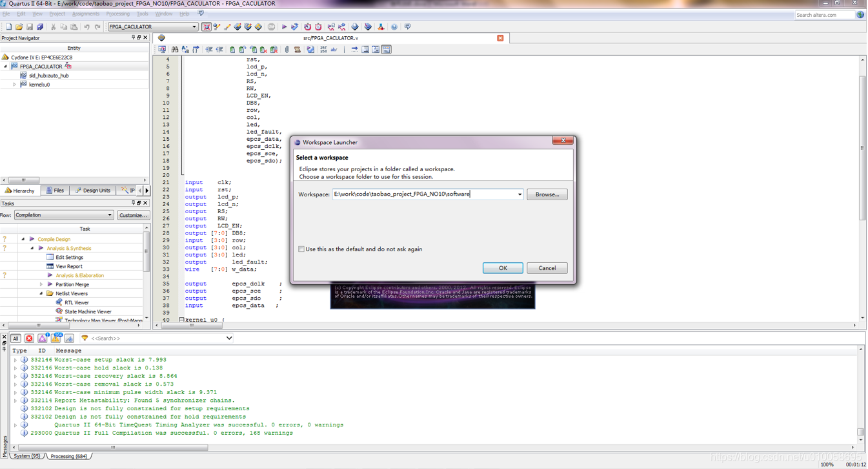Collapse the Netlist Viewers folder
The image size is (868, 469).
coord(41,293)
